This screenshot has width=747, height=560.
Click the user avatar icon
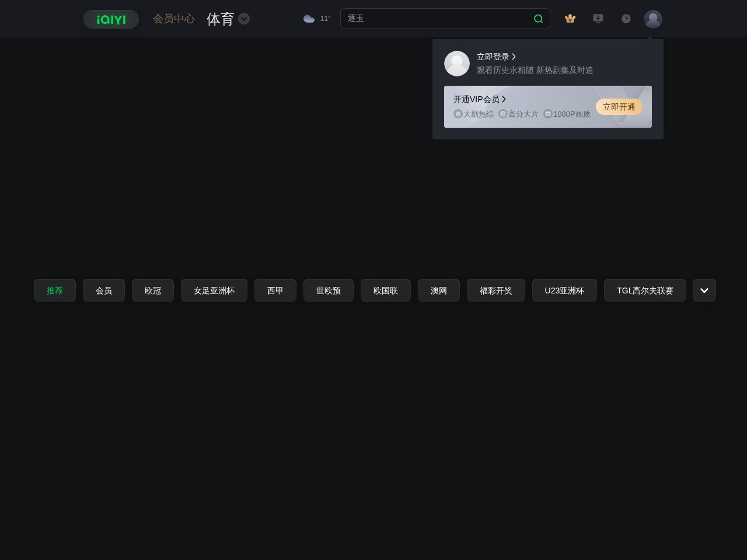[x=653, y=19]
